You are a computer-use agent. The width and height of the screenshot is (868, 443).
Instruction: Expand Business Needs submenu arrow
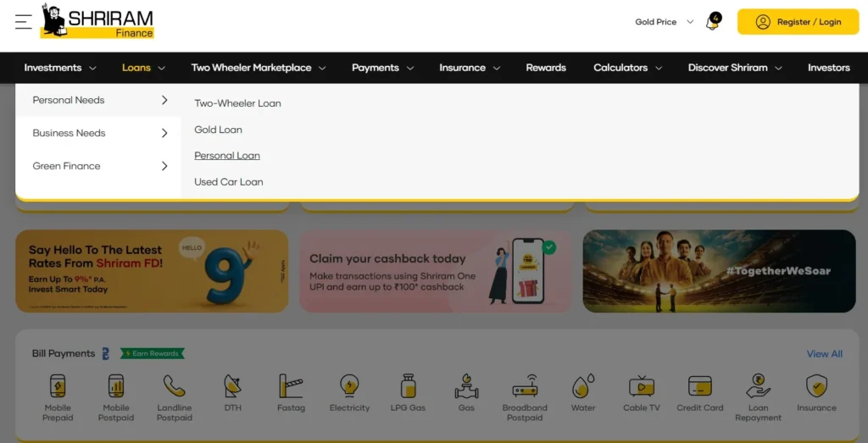click(x=164, y=133)
